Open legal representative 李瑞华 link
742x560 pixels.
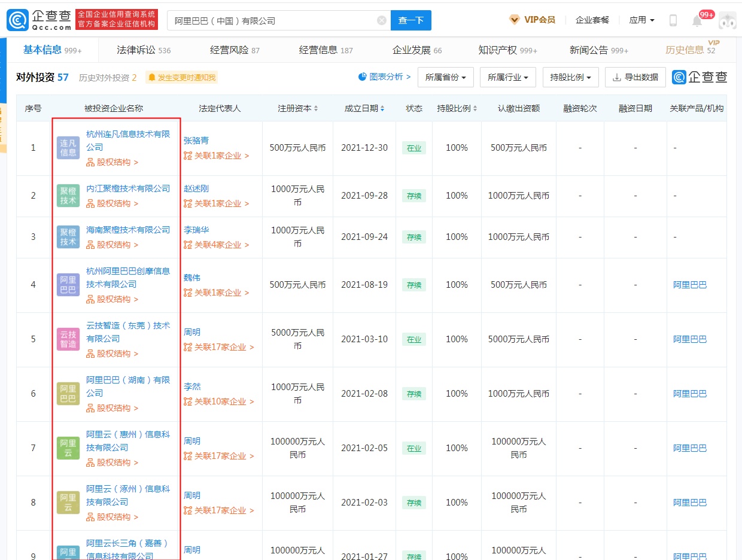point(196,230)
